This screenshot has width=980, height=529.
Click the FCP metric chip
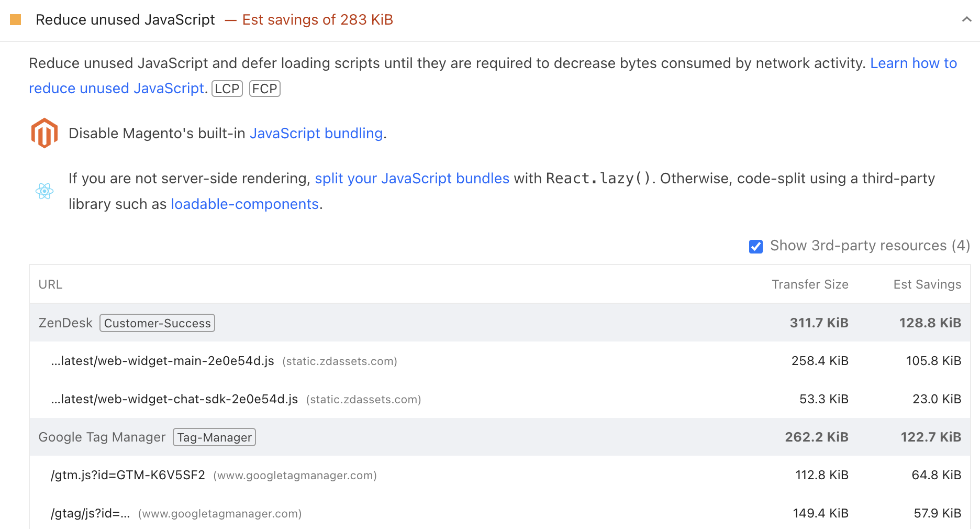pos(264,88)
